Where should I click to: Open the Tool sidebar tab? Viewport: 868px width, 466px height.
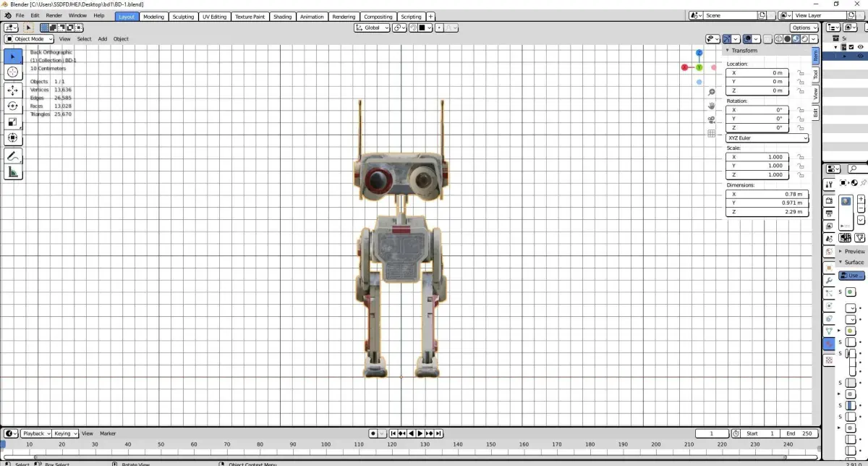815,75
